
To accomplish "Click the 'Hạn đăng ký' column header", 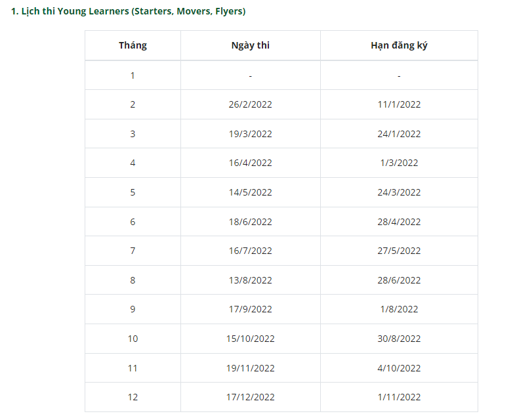I will point(399,45).
